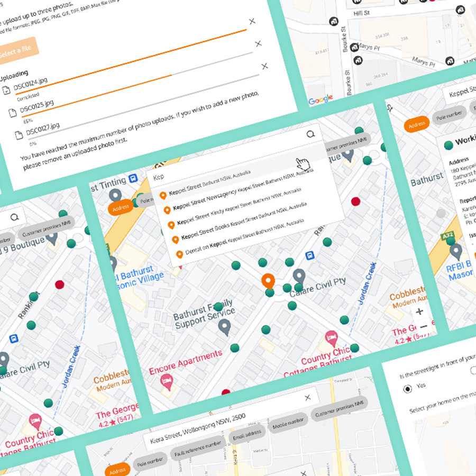The width and height of the screenshot is (476, 476).
Task: Click the pin icon beside Keppel Street Newsagency
Action: (167, 210)
